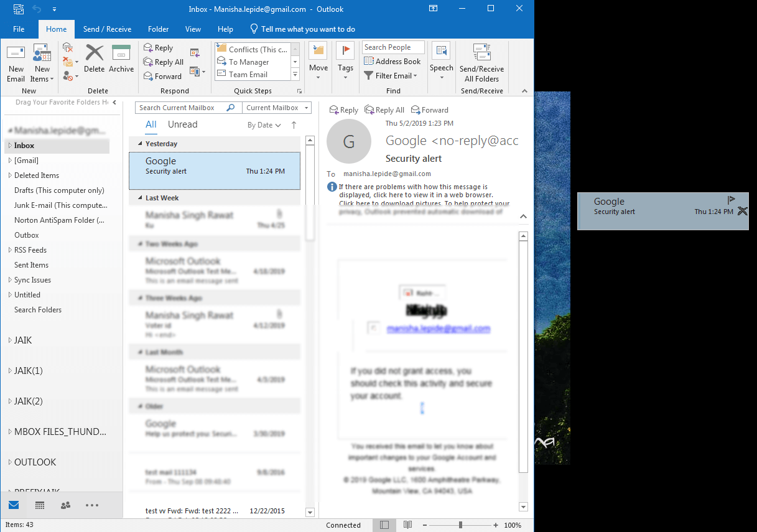Screen dimensions: 757x532
Task: Open People from the navigation bar
Action: 66,505
